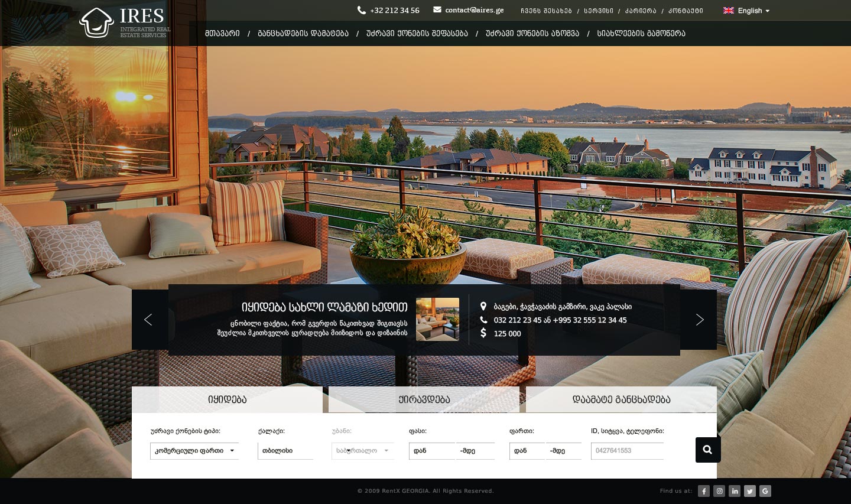Click the IRES house logo icon
Image resolution: width=851 pixels, height=504 pixels.
[x=96, y=22]
